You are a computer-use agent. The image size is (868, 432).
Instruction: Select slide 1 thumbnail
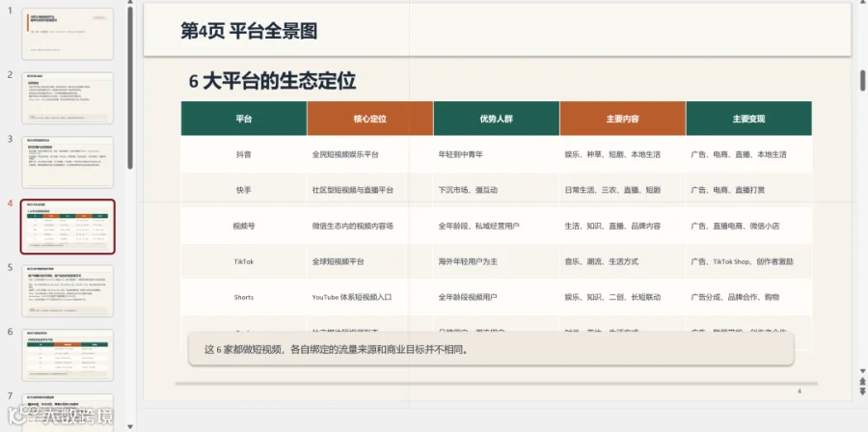point(68,34)
